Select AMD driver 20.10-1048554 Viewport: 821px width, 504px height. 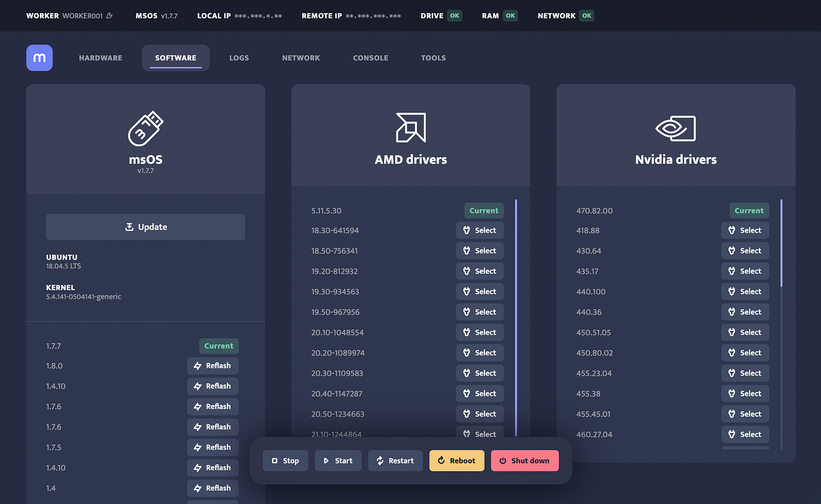point(480,332)
